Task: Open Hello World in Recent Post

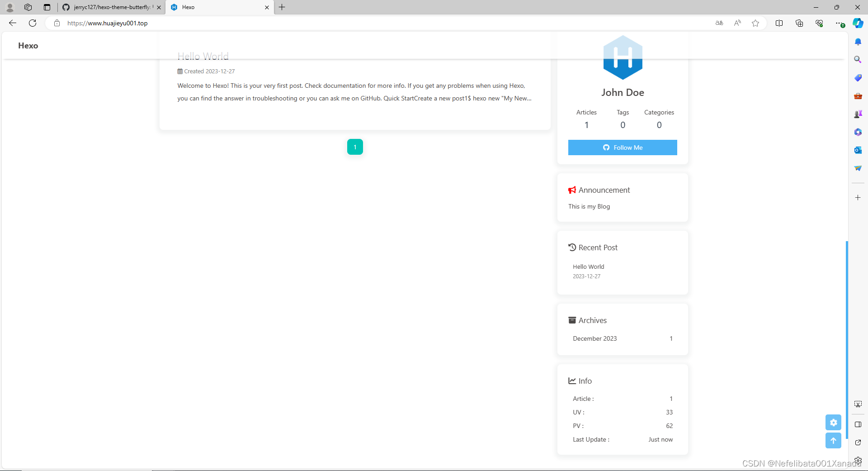Action: (588, 266)
